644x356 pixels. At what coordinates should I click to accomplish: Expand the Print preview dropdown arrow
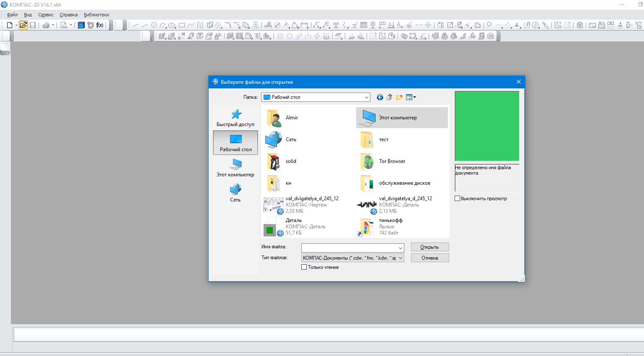(x=71, y=25)
